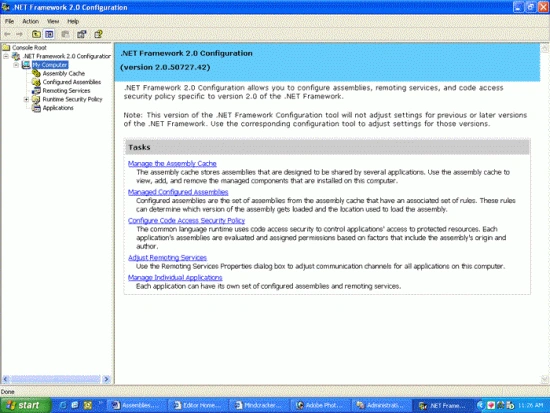Screen dimensions: 550x413
Task: Click the Runtime Security Policy tree icon
Action: [x=36, y=99]
